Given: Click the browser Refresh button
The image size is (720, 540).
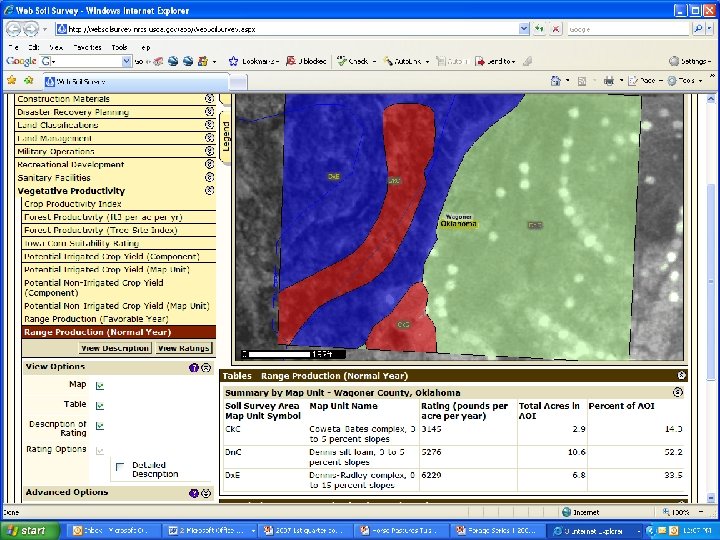Looking at the screenshot, I should coord(539,29).
